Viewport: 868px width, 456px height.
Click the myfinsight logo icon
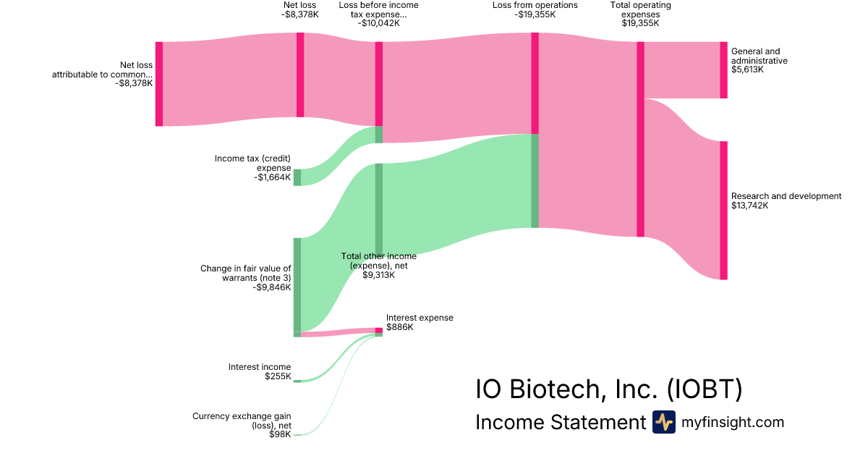(x=663, y=422)
